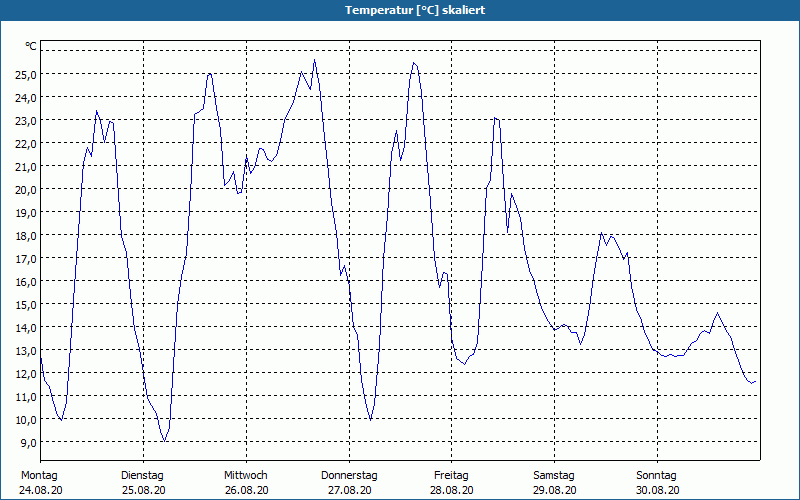Click the 11,0 axis label
Image resolution: width=800 pixels, height=500 pixels.
(25, 396)
